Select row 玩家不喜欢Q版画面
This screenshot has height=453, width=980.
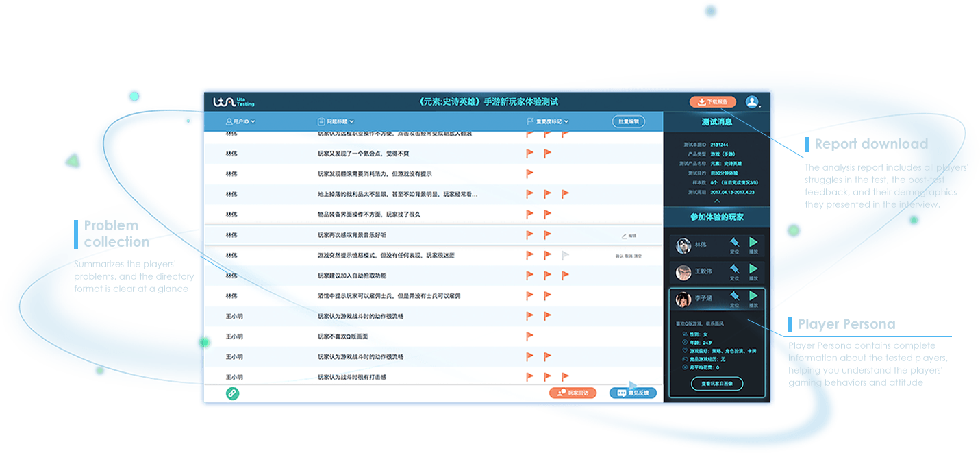point(434,336)
